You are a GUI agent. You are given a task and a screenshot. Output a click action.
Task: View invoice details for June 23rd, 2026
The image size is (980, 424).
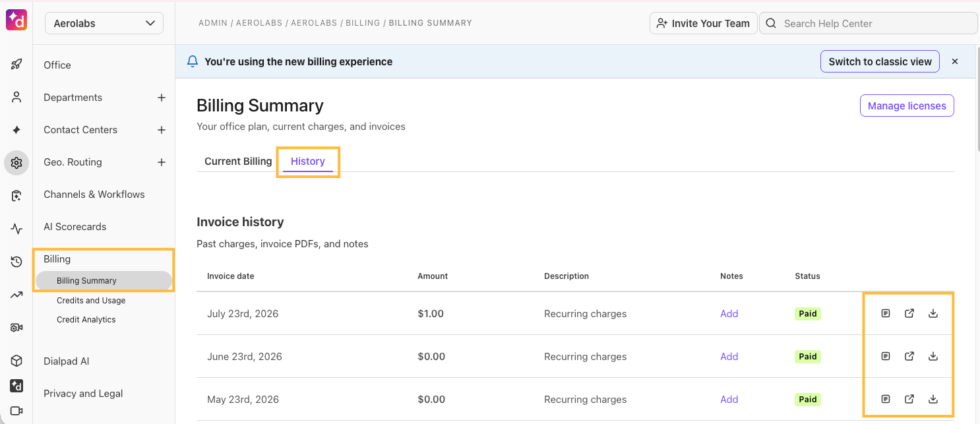point(886,356)
